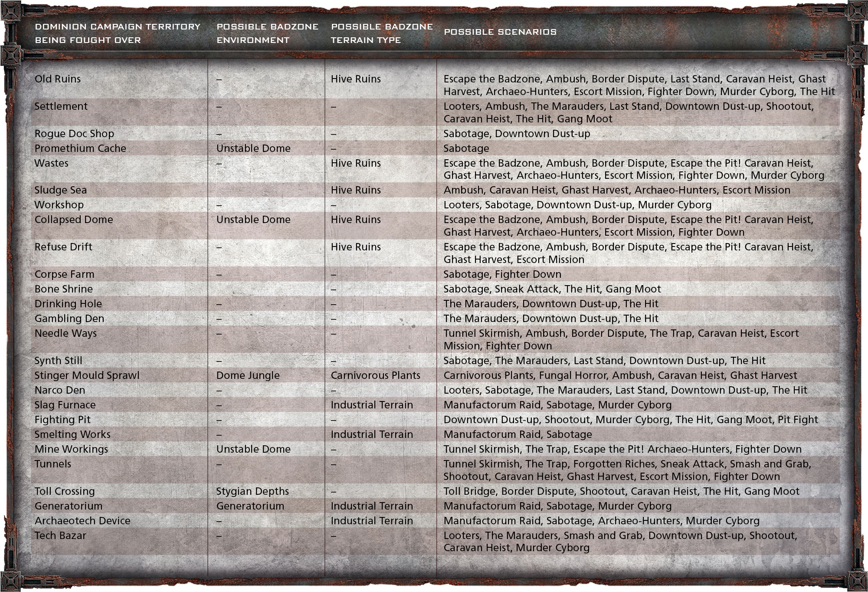Click 'Hive Ruins' in the Sludge Sea row
Screen dimensions: 868x592
click(356, 190)
